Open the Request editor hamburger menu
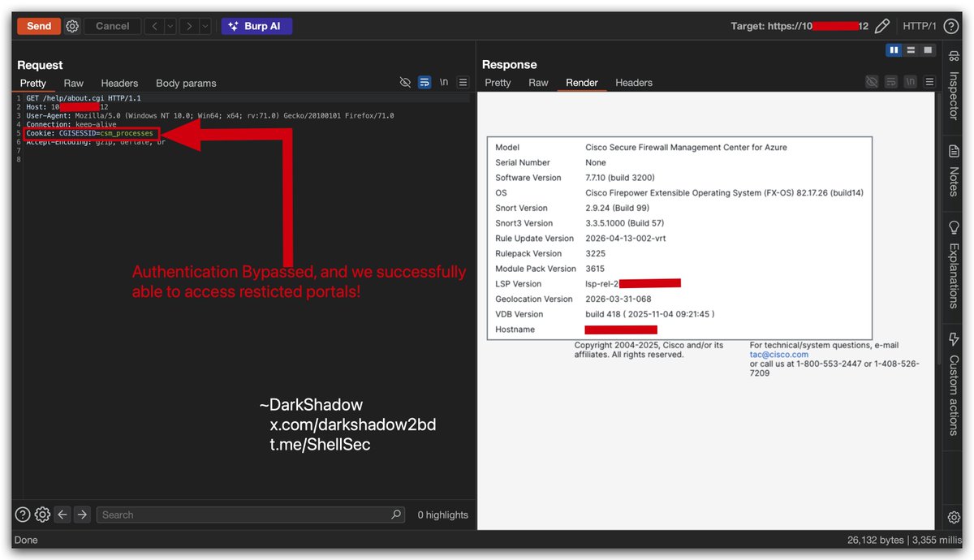Image resolution: width=974 pixels, height=560 pixels. pyautogui.click(x=463, y=82)
